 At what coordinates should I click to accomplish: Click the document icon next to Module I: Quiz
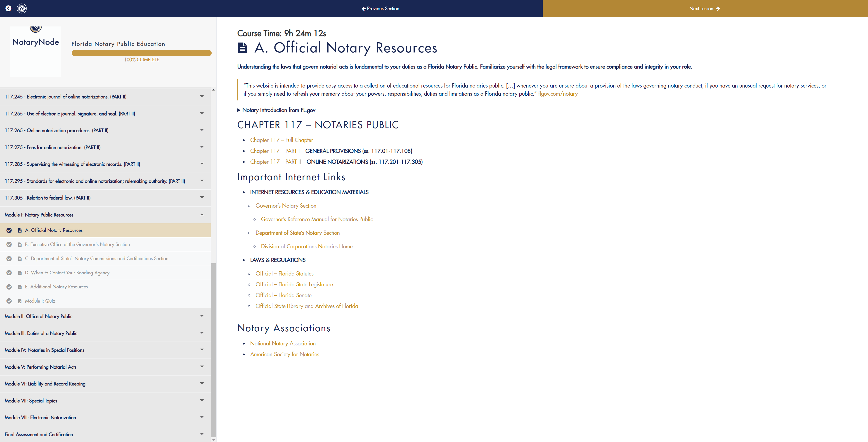[x=19, y=301]
